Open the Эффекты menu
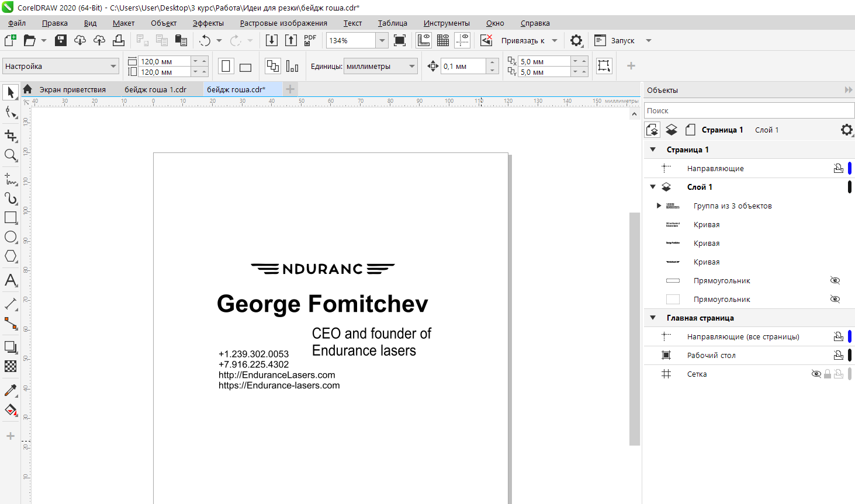 point(208,23)
